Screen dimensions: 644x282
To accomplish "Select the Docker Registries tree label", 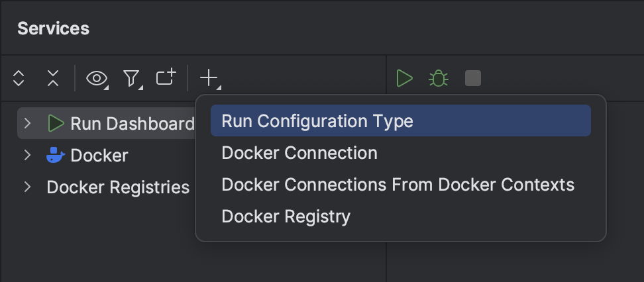I will 118,187.
